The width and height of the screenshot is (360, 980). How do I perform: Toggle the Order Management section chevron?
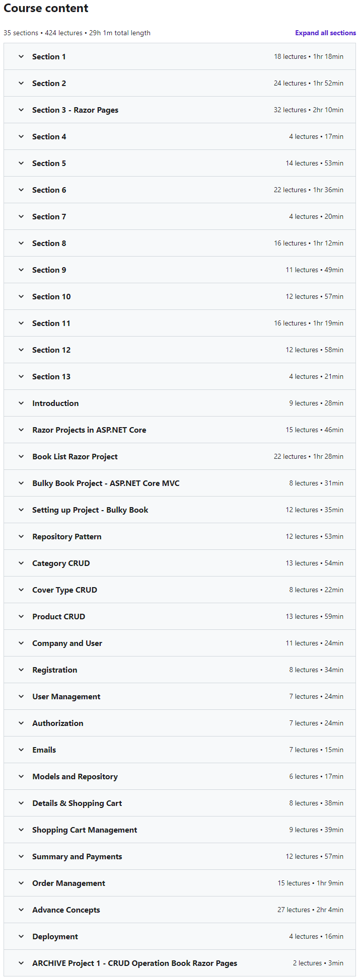pyautogui.click(x=21, y=883)
